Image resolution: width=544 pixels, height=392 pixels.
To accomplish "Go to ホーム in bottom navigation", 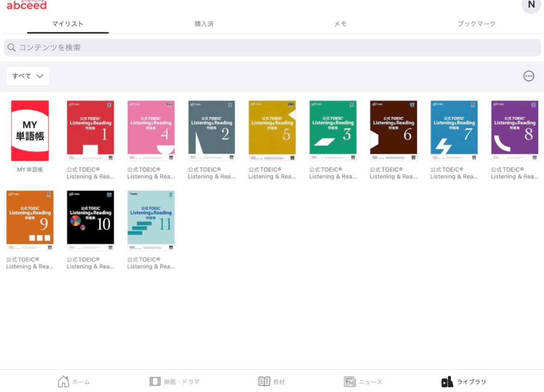I will coord(74,381).
